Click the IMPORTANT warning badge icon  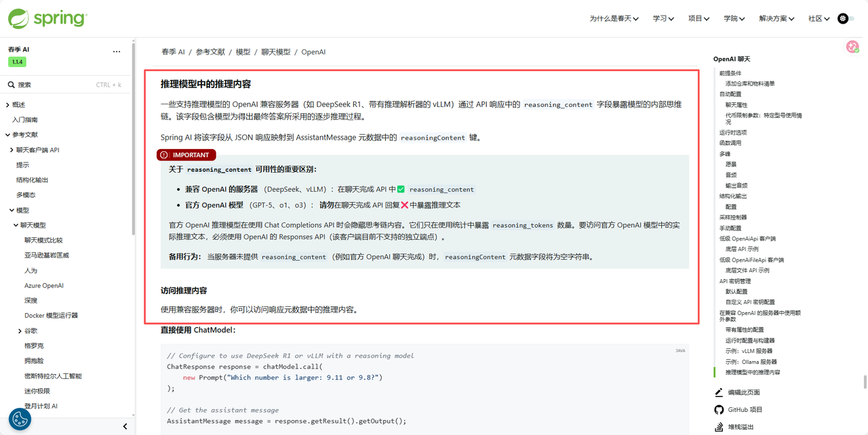(163, 155)
